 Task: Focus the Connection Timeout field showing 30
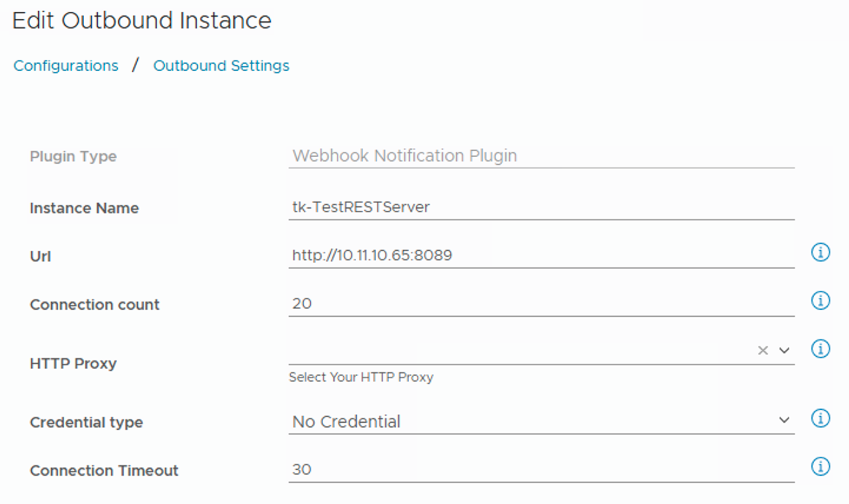point(540,470)
